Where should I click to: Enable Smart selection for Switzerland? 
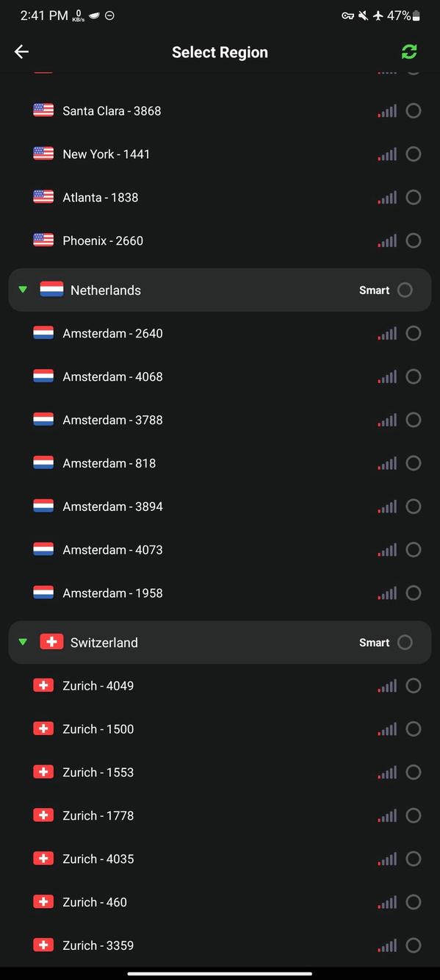pos(405,642)
